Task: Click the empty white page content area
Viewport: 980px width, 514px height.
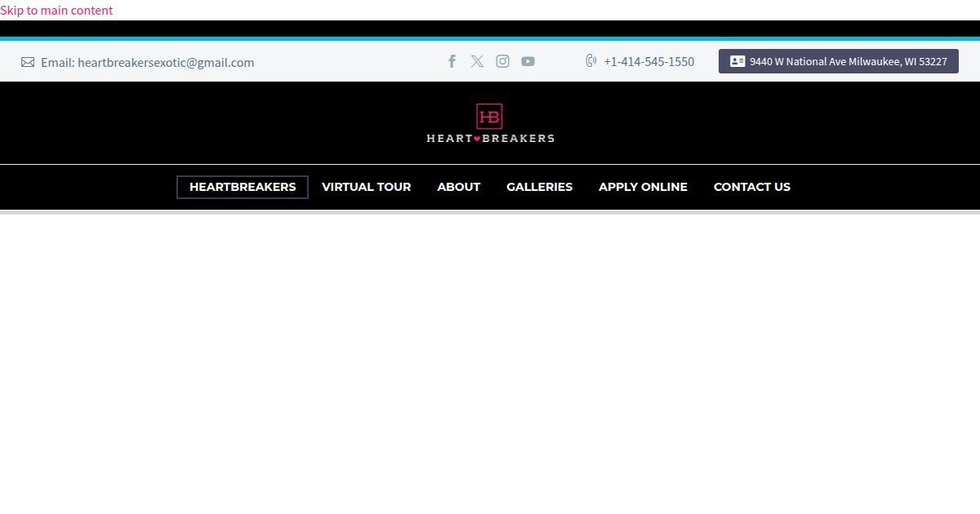Action: [490, 359]
